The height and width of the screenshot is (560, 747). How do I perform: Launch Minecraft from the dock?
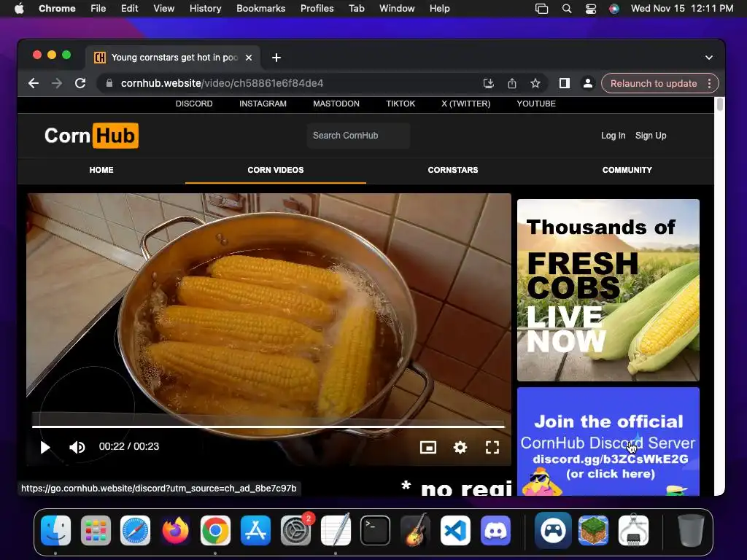pos(593,531)
